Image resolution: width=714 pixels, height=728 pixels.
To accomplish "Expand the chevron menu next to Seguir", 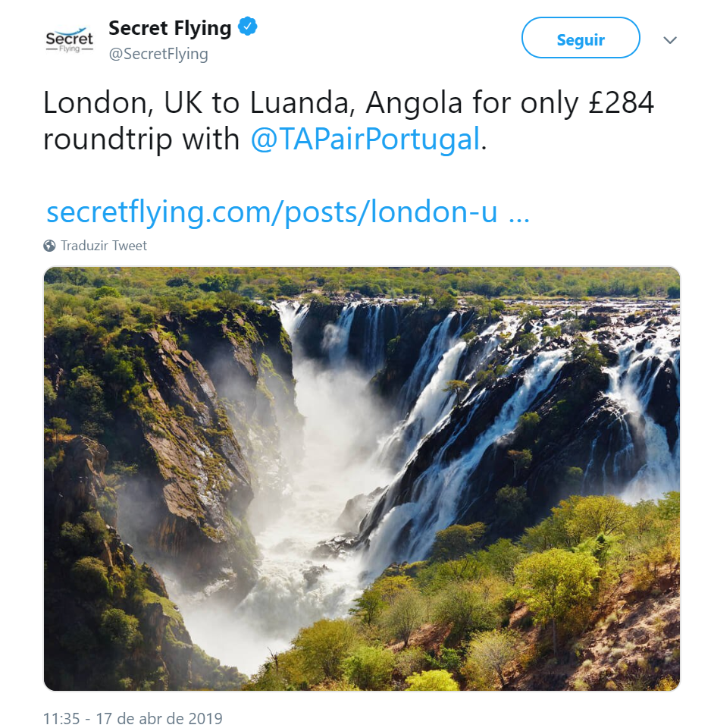I will pos(670,40).
